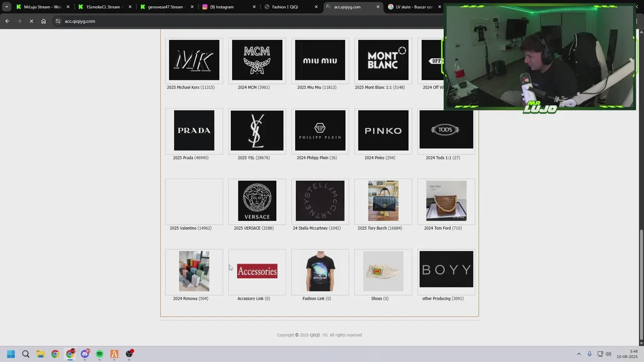Open site information icon in address bar
Viewport: 644px width, 362px height.
[x=58, y=21]
